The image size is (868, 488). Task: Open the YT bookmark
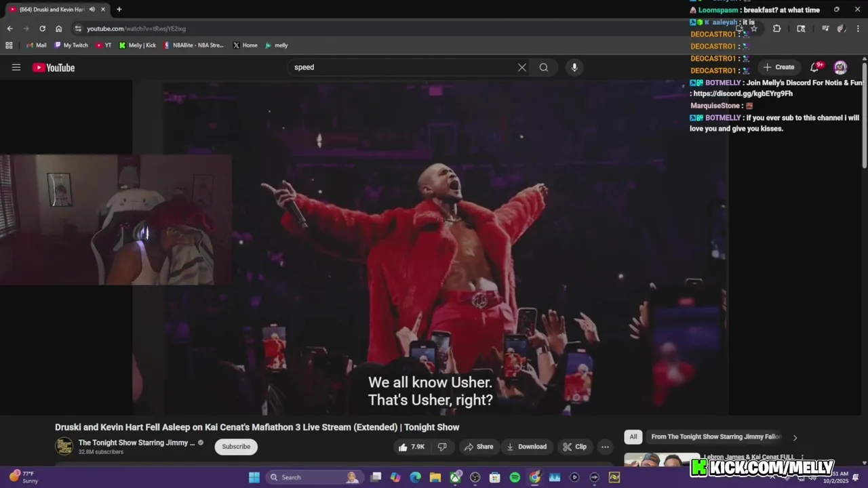tap(104, 45)
